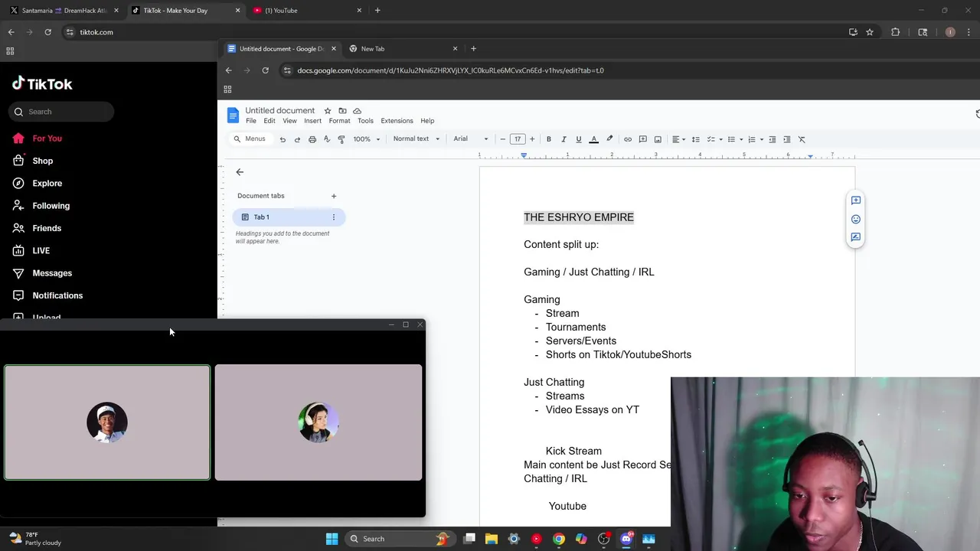
Task: Add a new document tab
Action: click(x=334, y=196)
